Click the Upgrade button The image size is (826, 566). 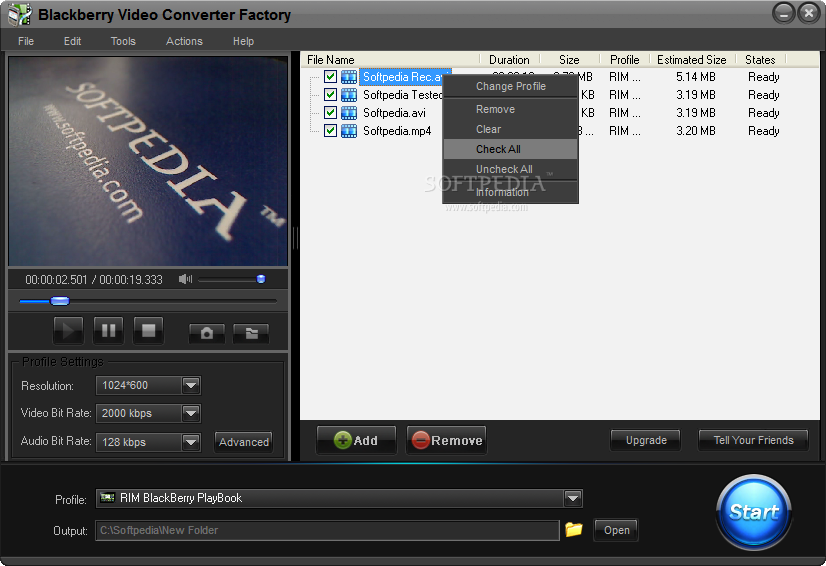tap(645, 440)
